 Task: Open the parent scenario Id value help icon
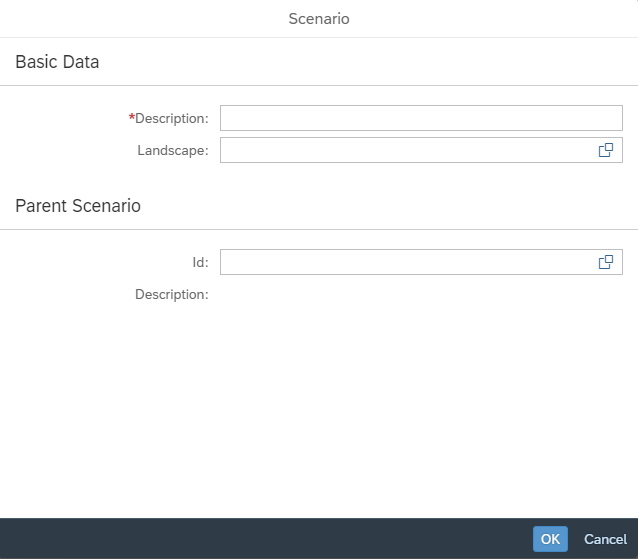point(605,262)
